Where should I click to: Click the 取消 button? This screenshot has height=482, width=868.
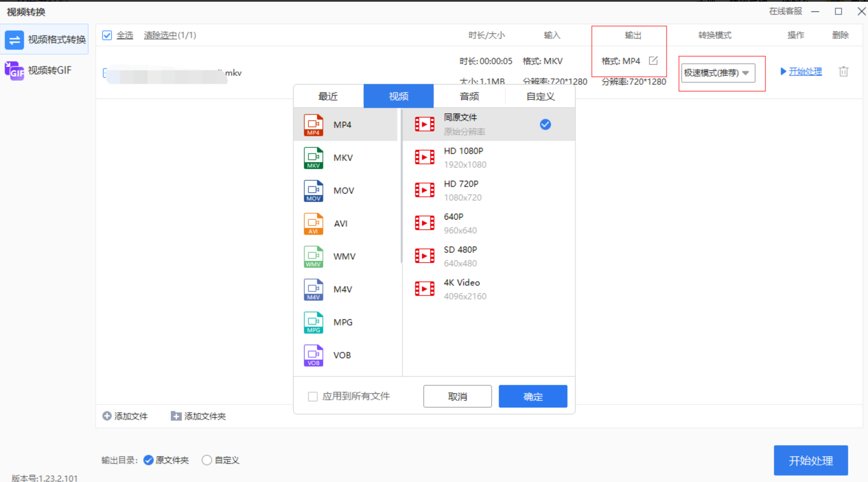pyautogui.click(x=457, y=396)
